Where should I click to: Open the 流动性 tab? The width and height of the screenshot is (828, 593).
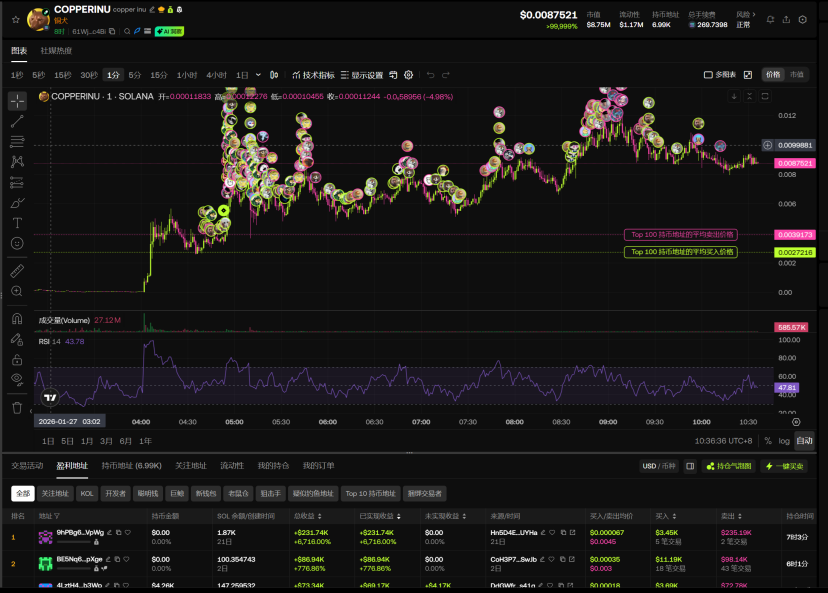[232, 466]
